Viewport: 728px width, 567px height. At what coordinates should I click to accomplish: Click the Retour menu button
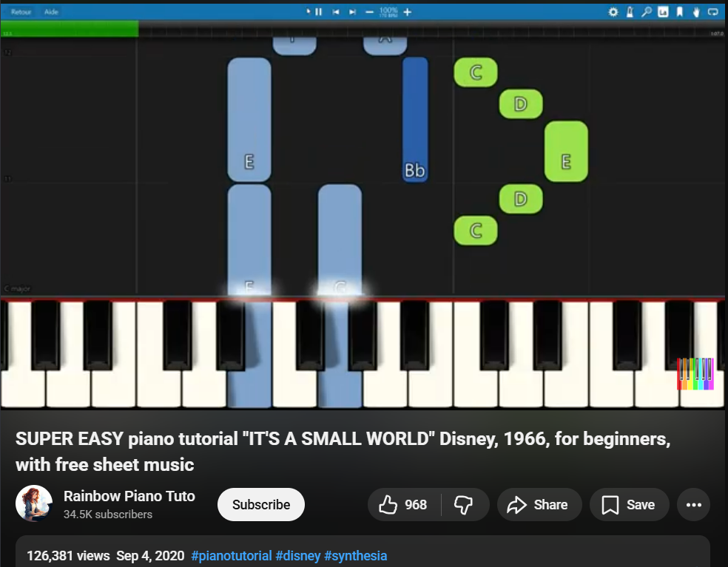click(x=21, y=12)
